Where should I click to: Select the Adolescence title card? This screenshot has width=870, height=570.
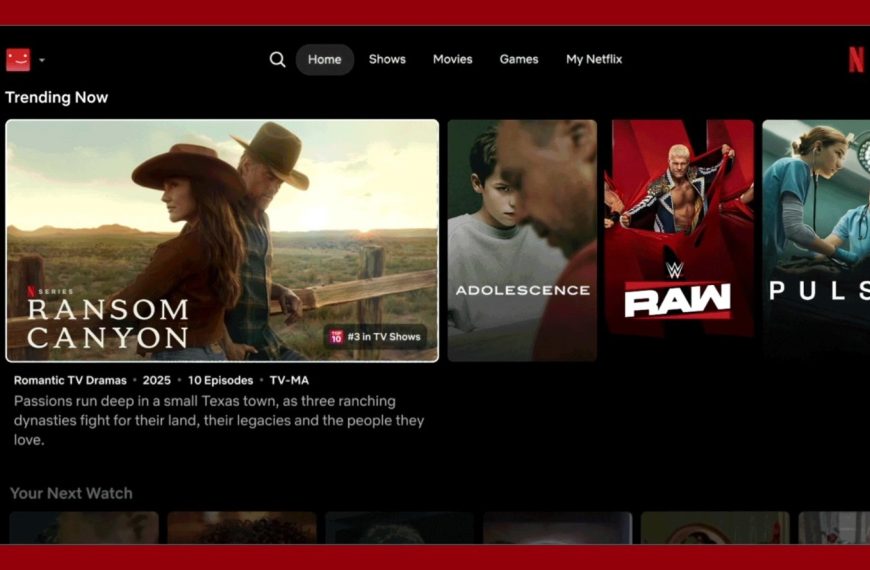[522, 240]
